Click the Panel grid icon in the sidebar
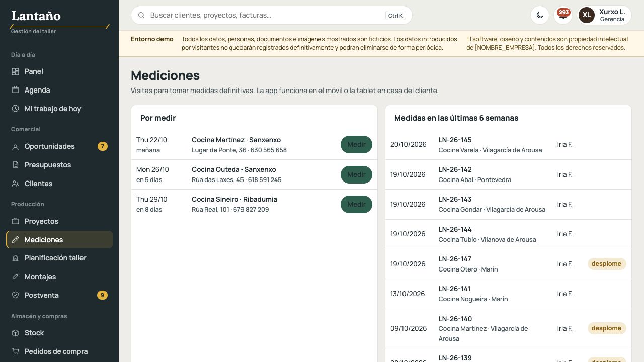 (15, 71)
